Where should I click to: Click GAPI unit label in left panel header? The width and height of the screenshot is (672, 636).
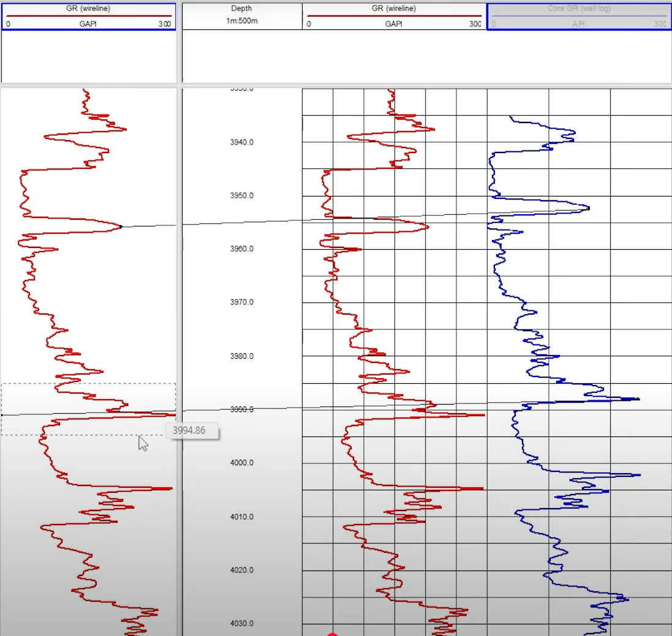88,24
